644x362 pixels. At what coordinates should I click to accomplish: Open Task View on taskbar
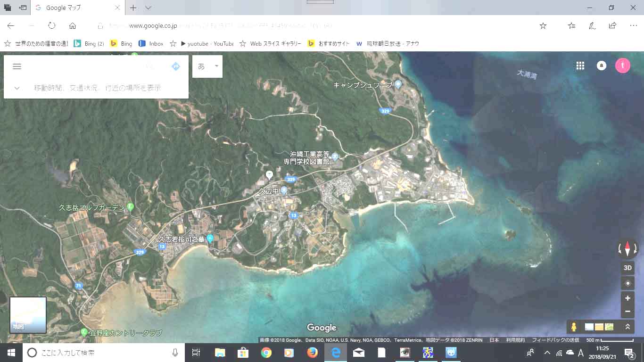pyautogui.click(x=196, y=352)
